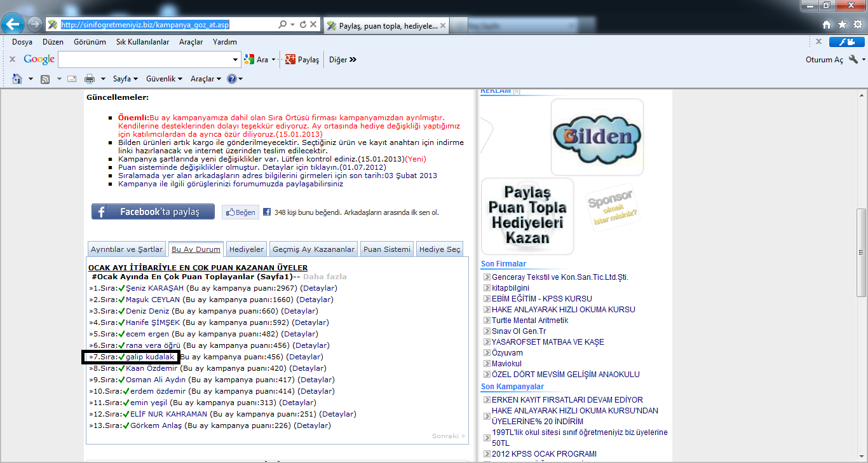Image resolution: width=868 pixels, height=463 pixels.
Task: Click the vertical page scrollbar thumb
Action: [x=862, y=251]
